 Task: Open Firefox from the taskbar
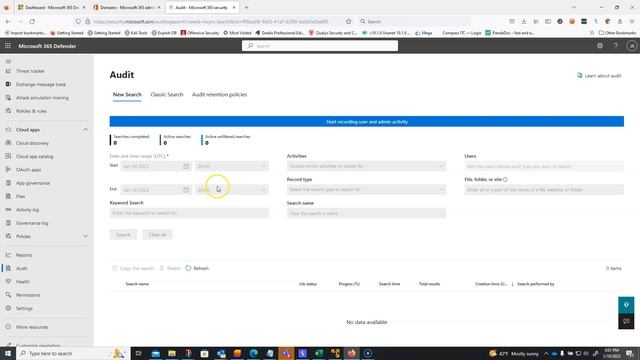pos(351,353)
